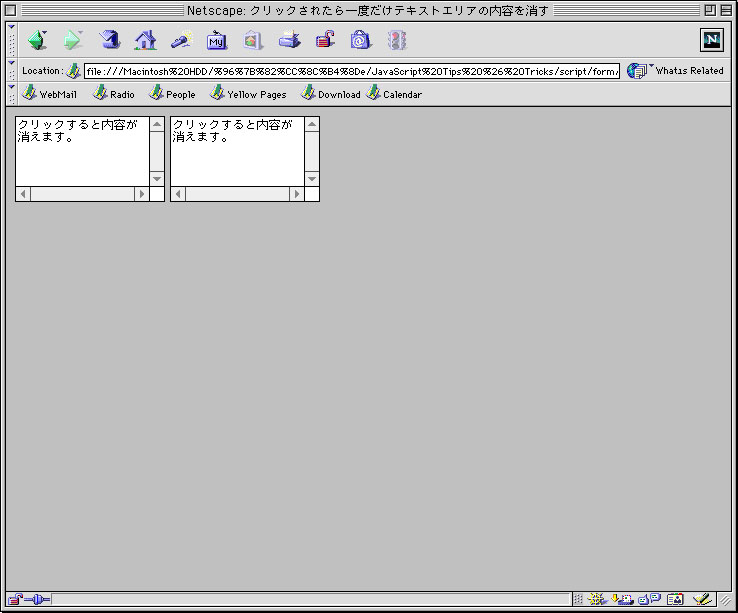Click second textarea scroll up arrow
Image resolution: width=738 pixels, height=613 pixels.
pyautogui.click(x=312, y=124)
